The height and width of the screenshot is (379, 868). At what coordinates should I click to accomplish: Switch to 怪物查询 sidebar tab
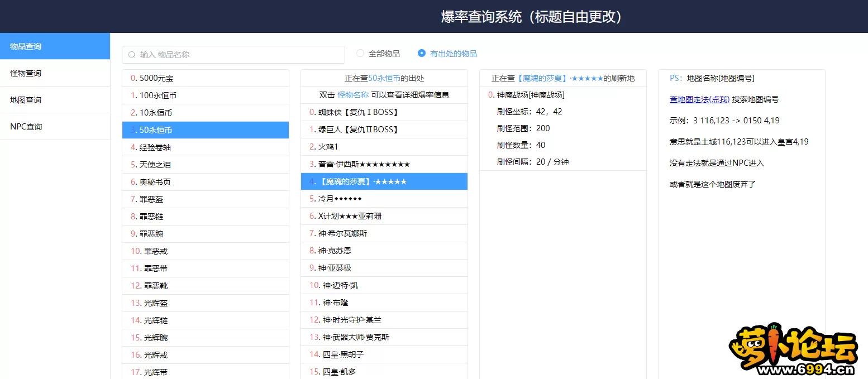tap(55, 73)
